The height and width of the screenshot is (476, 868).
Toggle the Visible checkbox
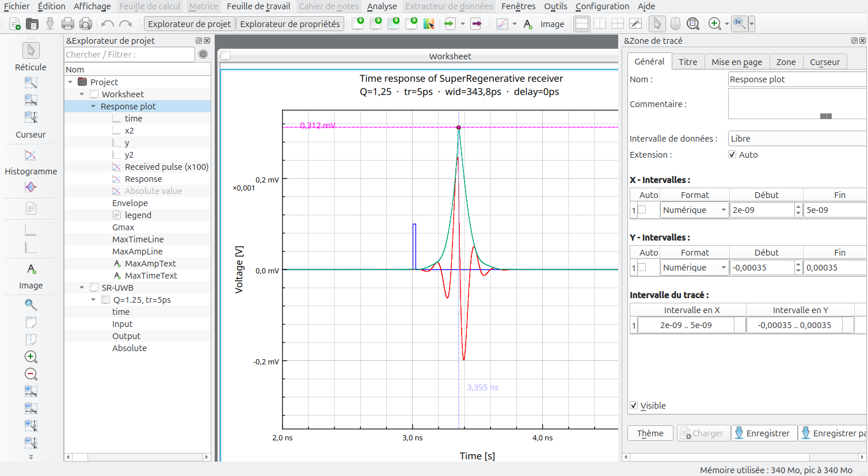coord(634,405)
